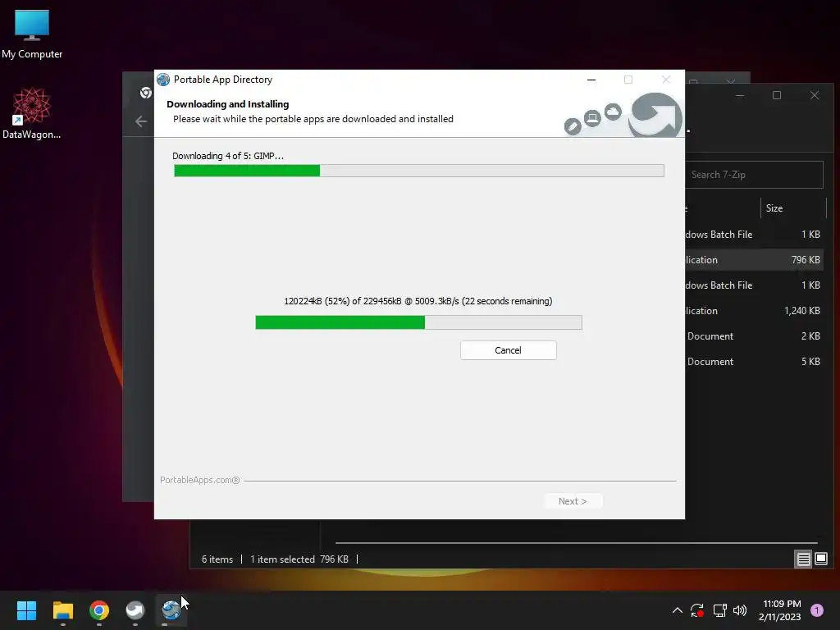This screenshot has height=630, width=840.
Task: Click the PortableApps.com® footer text
Action: coord(200,480)
